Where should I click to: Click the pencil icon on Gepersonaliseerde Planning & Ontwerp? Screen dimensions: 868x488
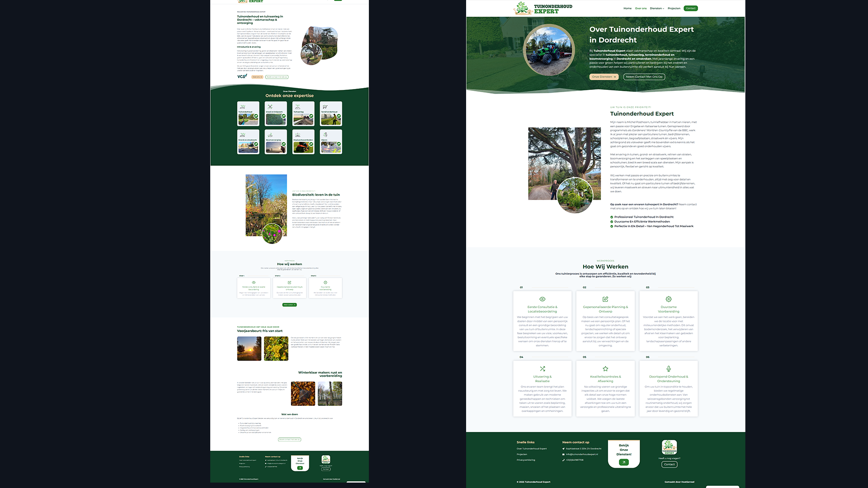pyautogui.click(x=605, y=299)
